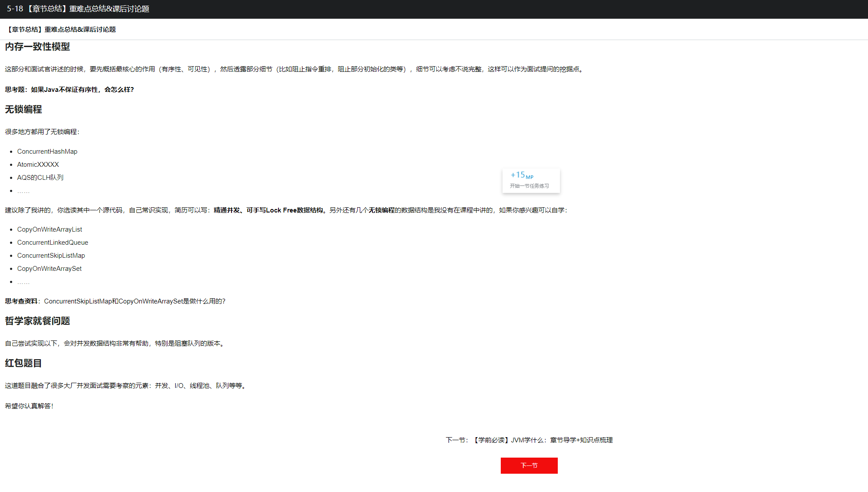The width and height of the screenshot is (868, 492).
Task: Click the ConcurrentLinkedQueue list item
Action: click(53, 243)
